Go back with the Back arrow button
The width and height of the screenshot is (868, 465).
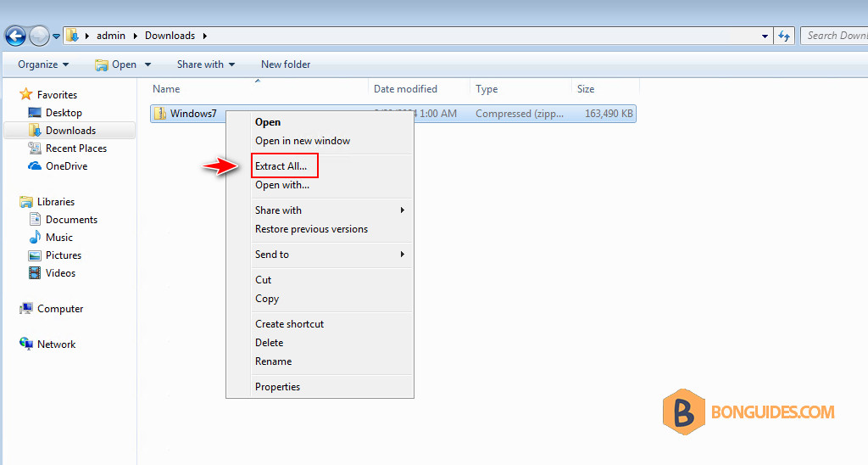click(15, 36)
